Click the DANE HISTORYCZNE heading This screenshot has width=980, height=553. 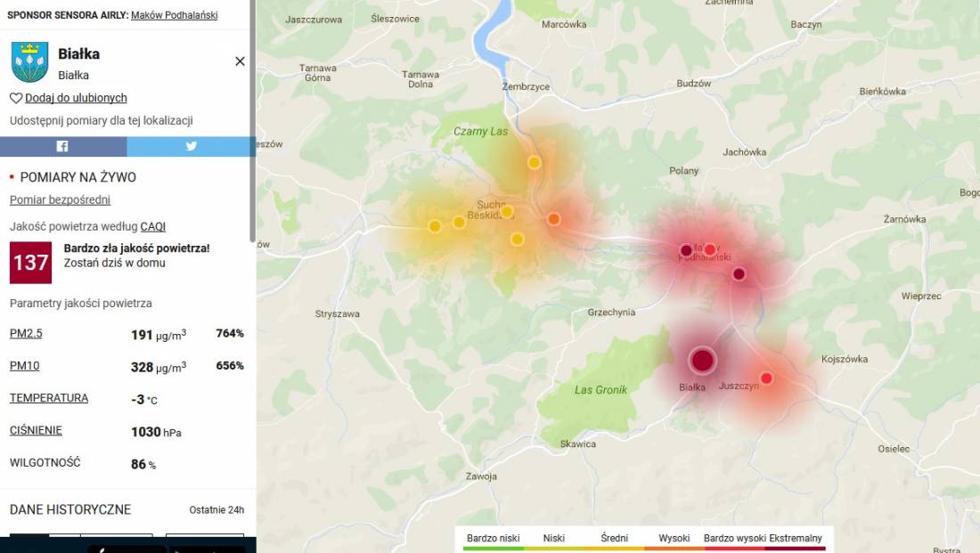(x=70, y=510)
